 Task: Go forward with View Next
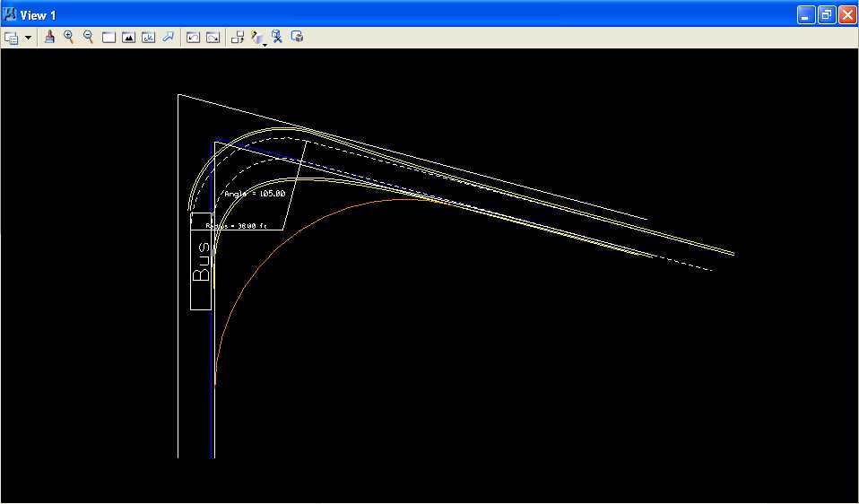(213, 38)
